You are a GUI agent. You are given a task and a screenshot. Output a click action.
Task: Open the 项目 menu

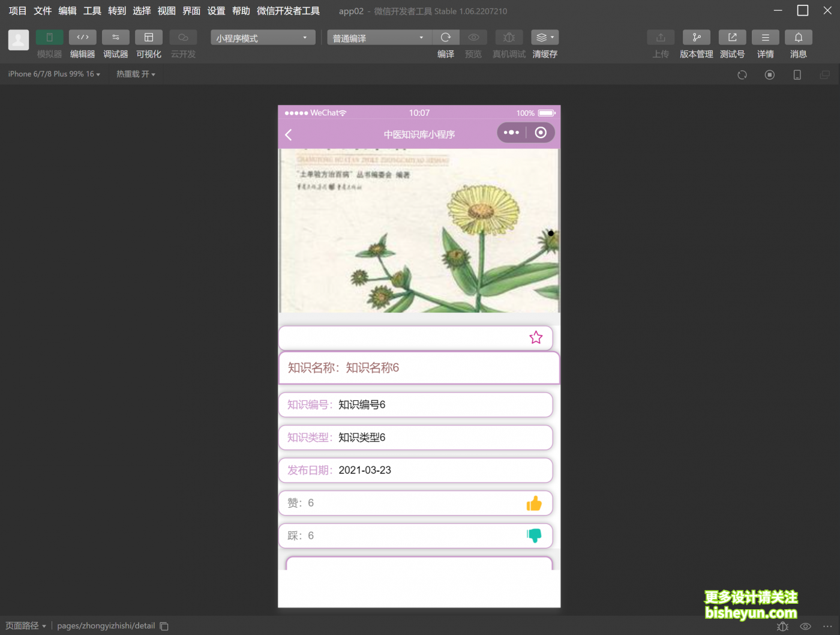pyautogui.click(x=18, y=11)
